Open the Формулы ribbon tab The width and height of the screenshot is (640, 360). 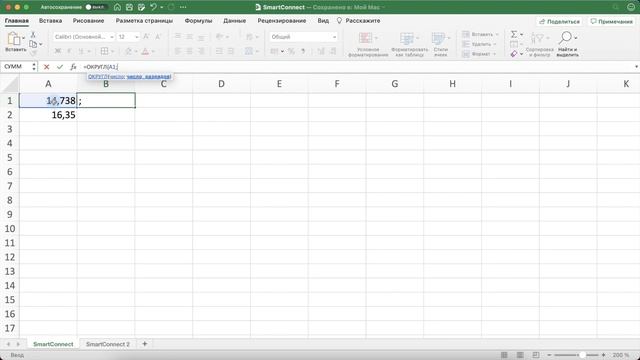[x=198, y=20]
